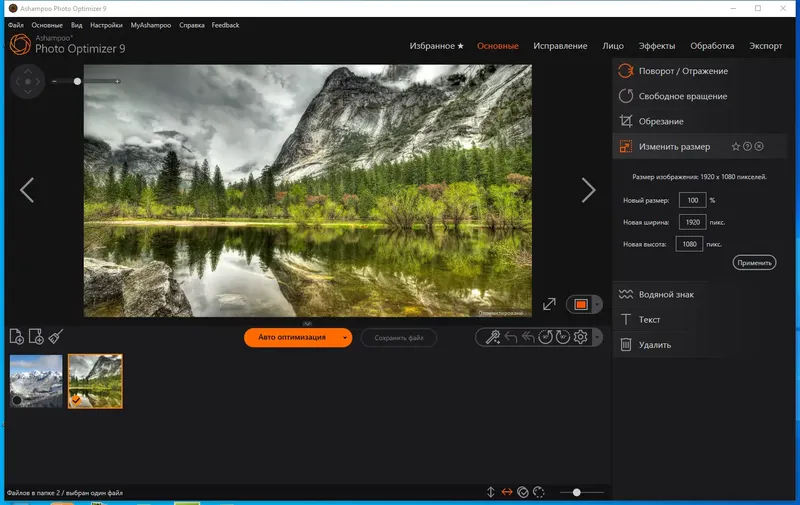Click the image pan navigation pad

tap(28, 82)
